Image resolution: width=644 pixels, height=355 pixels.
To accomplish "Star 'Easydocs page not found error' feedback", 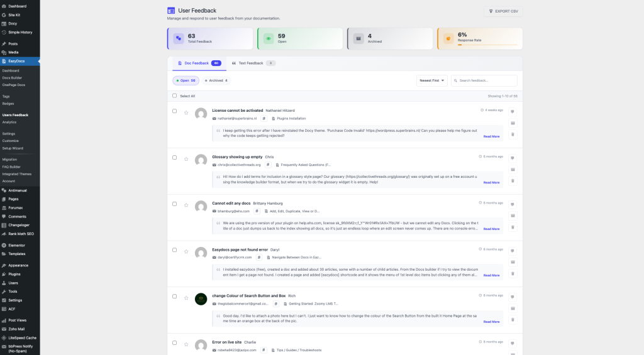I will pyautogui.click(x=186, y=251).
